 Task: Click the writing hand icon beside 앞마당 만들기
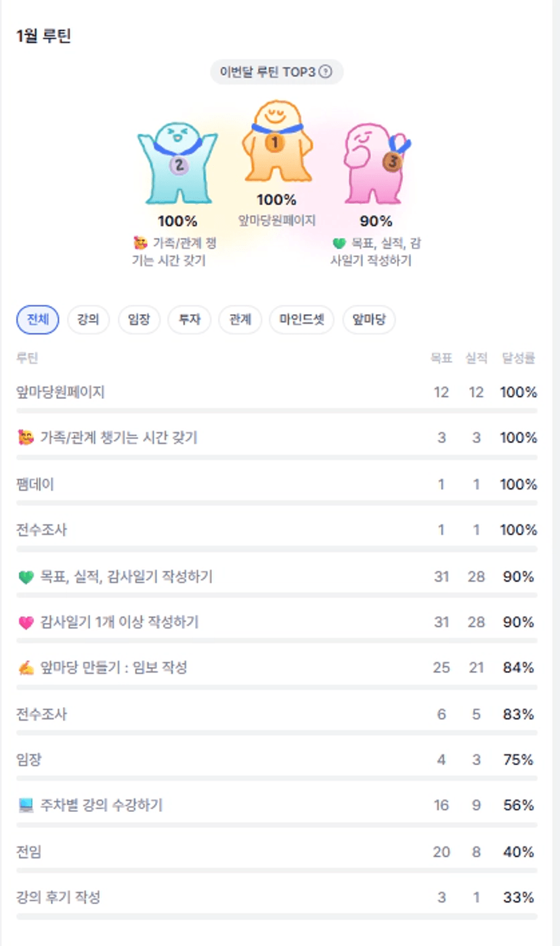(26, 668)
